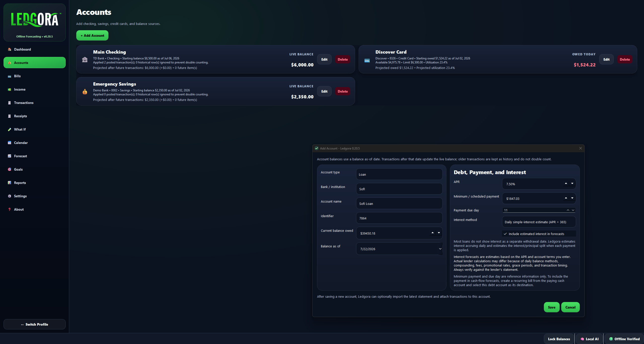Image resolution: width=644 pixels, height=344 pixels.
Task: Increase the Payment due day
Action: point(568,210)
